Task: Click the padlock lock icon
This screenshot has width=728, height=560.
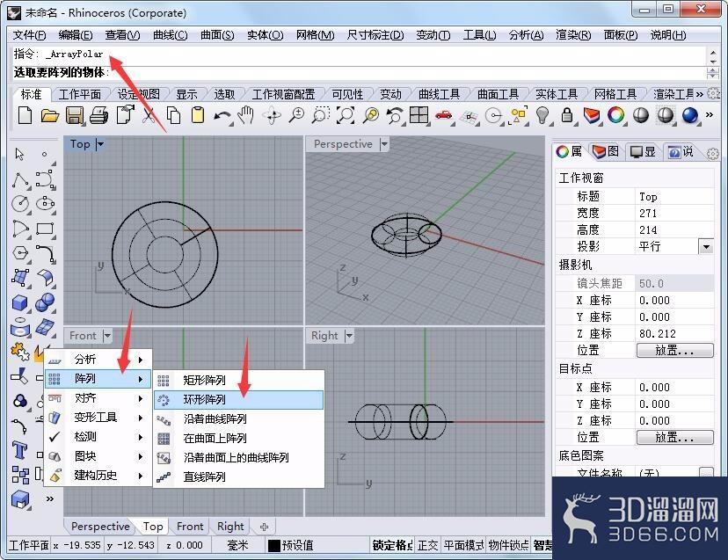Action: click(567, 114)
